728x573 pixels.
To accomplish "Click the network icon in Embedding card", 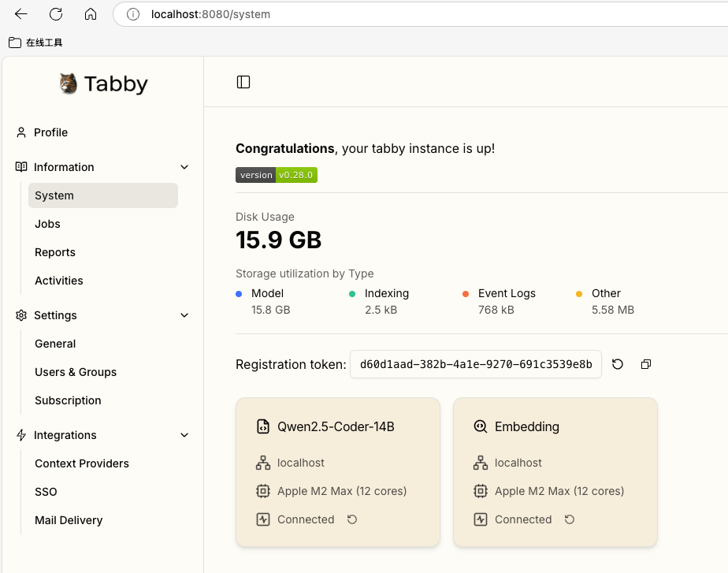I will tap(480, 463).
